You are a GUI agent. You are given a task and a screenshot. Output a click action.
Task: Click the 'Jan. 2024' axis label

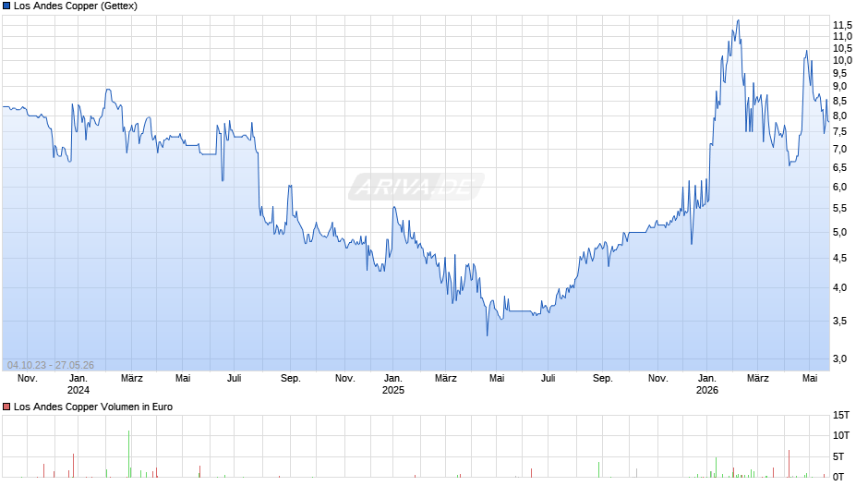pos(78,384)
